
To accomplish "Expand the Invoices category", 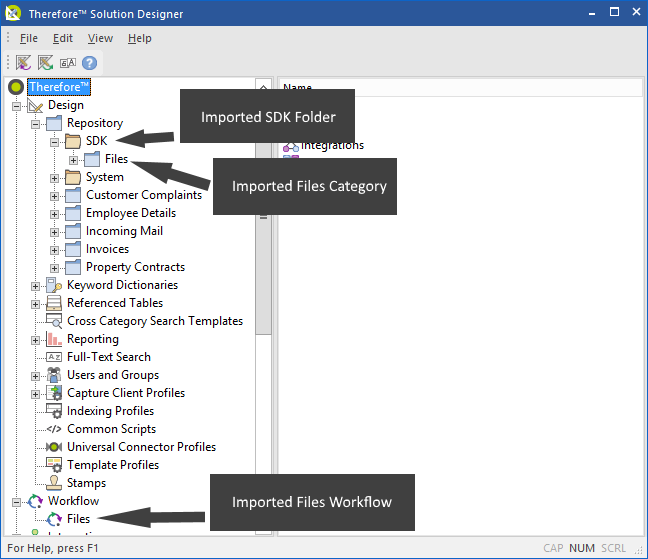I will point(55,249).
